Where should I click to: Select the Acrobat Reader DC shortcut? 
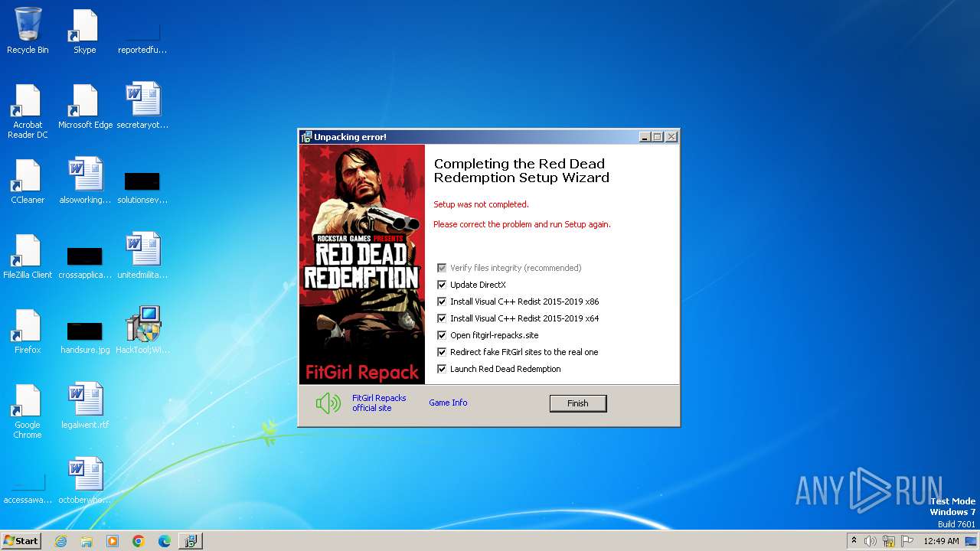click(28, 112)
